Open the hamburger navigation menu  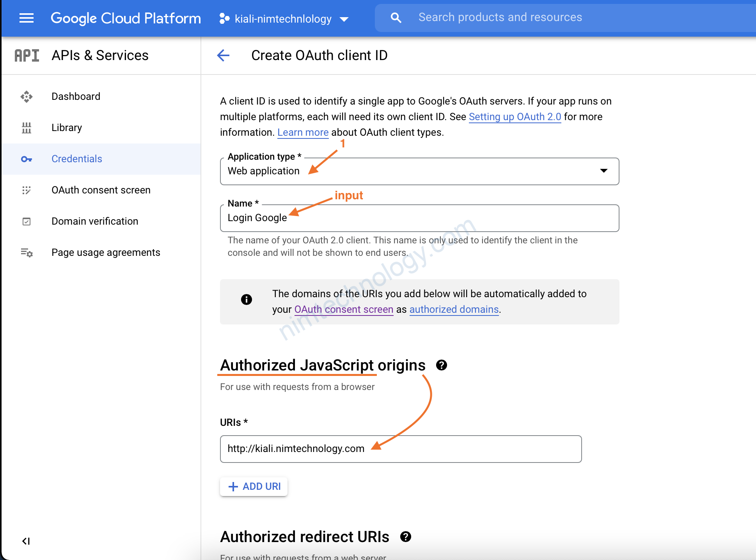pos(27,18)
